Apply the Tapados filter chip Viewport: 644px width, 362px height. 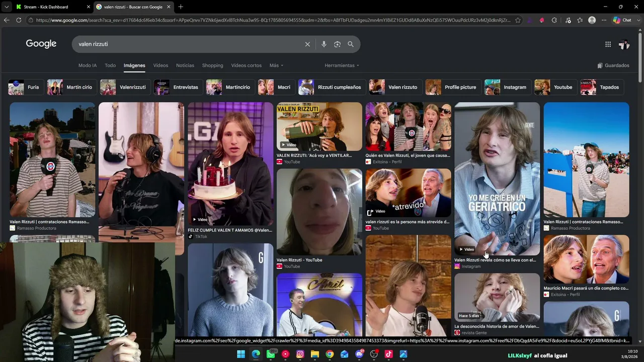point(602,87)
